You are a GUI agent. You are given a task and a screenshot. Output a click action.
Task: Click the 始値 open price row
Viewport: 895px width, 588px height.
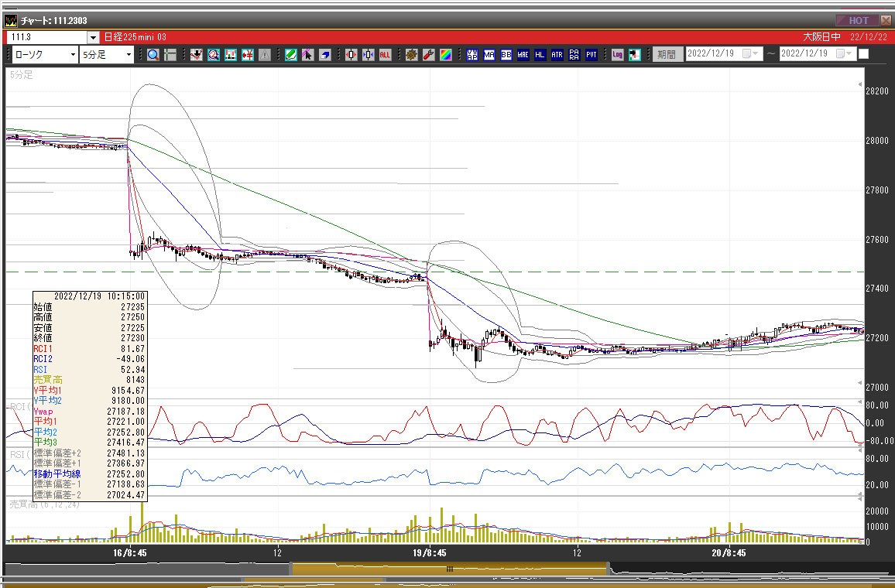[x=90, y=307]
